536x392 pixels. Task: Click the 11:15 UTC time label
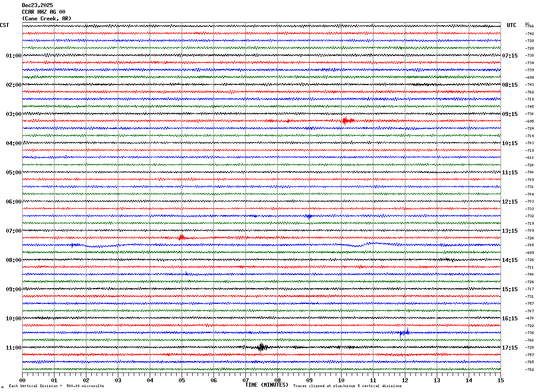click(x=510, y=173)
